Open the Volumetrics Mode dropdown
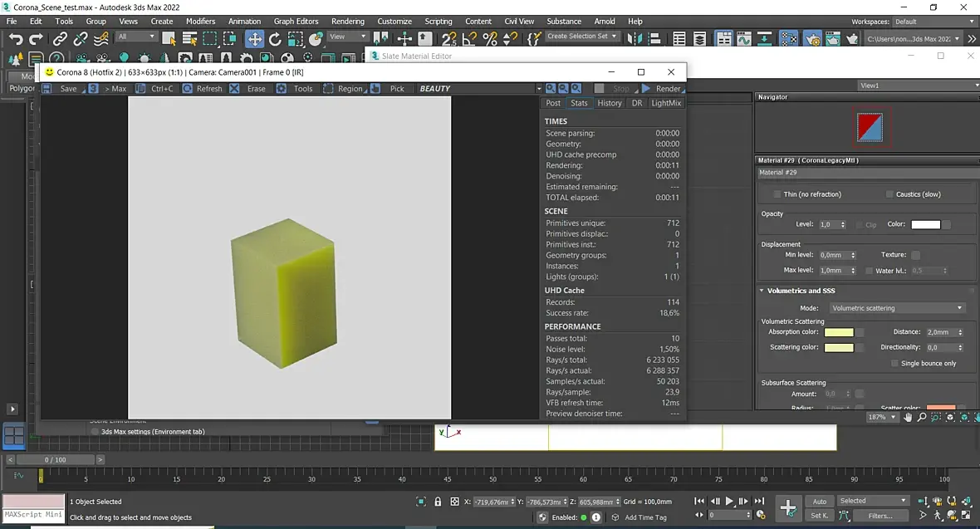Image resolution: width=980 pixels, height=529 pixels. (897, 308)
